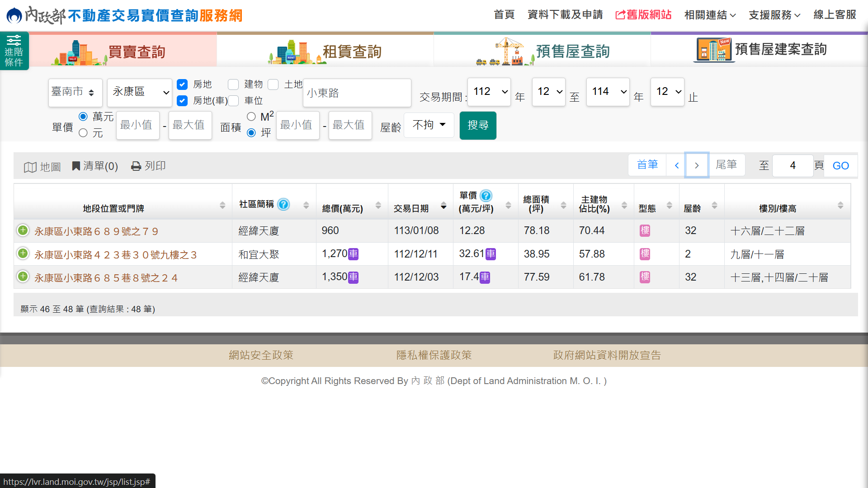
Task: Expand details for 小東路689號之79 row
Action: (23, 230)
